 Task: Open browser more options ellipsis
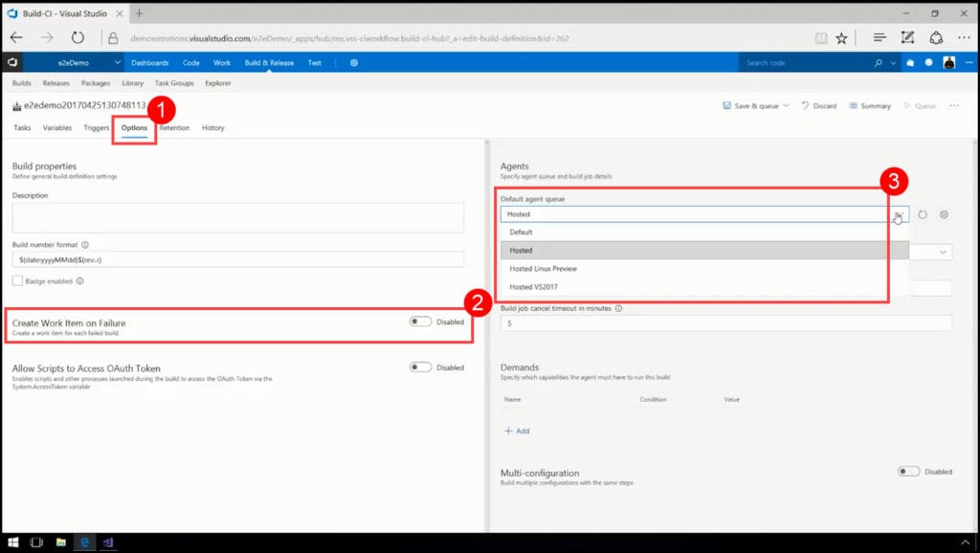(965, 38)
